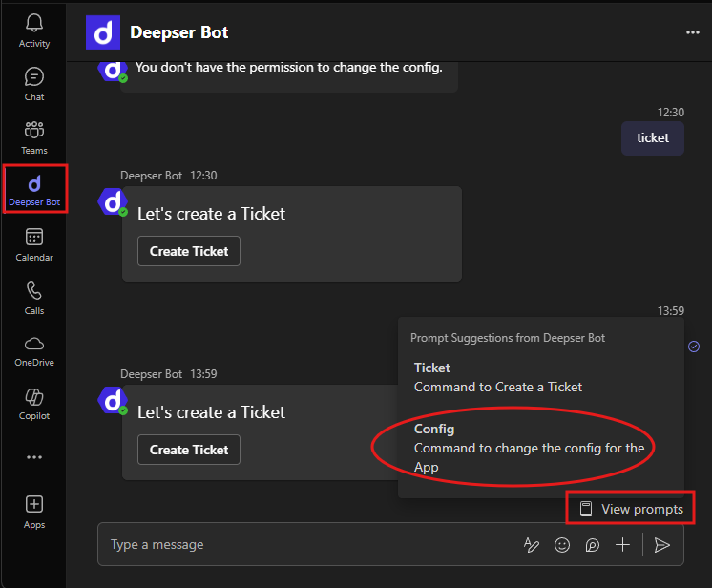
Task: Open the emoji picker
Action: [x=562, y=544]
